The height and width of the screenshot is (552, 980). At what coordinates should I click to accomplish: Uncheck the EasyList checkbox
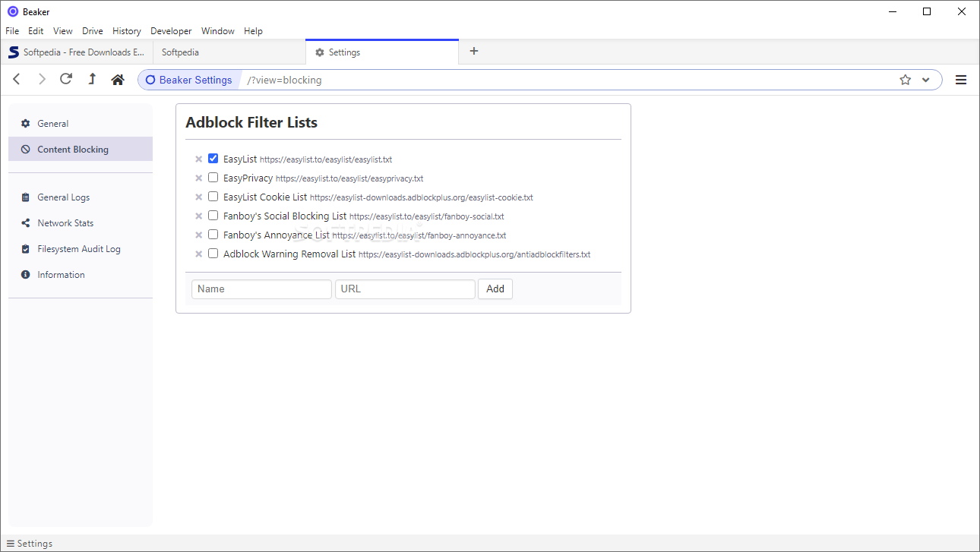pyautogui.click(x=213, y=159)
